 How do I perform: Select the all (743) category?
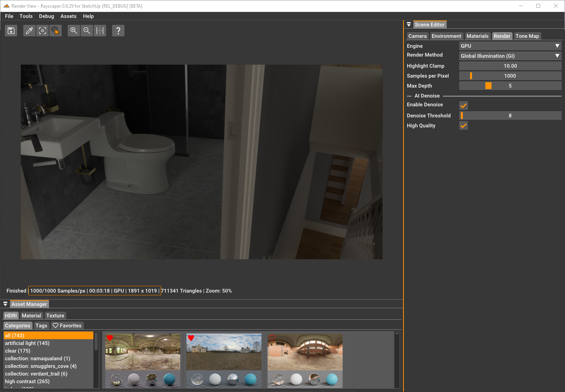click(x=48, y=335)
